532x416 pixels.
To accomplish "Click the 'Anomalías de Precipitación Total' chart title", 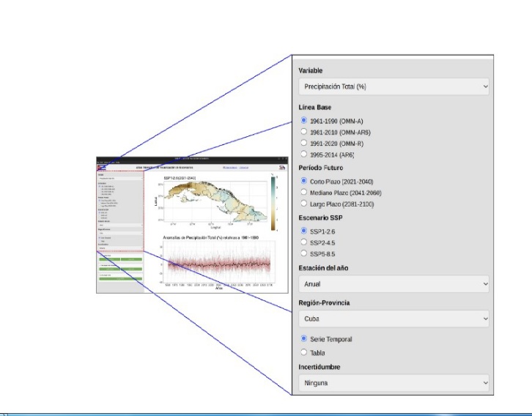I will click(x=211, y=238).
